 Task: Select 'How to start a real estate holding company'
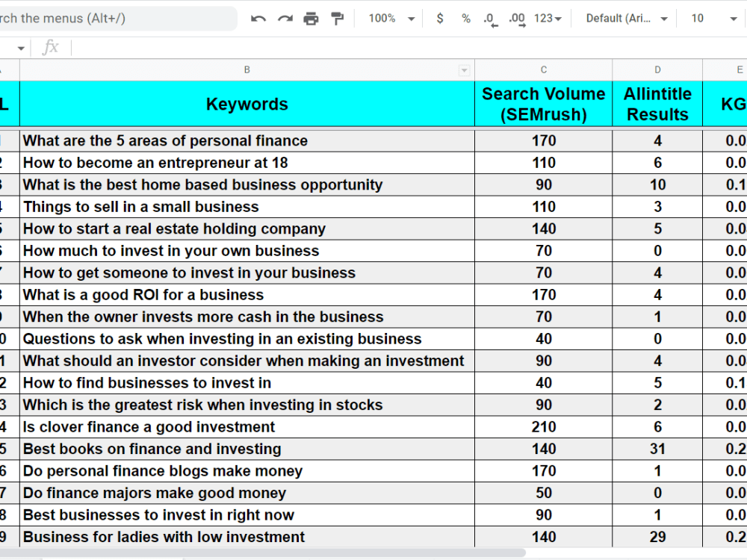(x=247, y=228)
